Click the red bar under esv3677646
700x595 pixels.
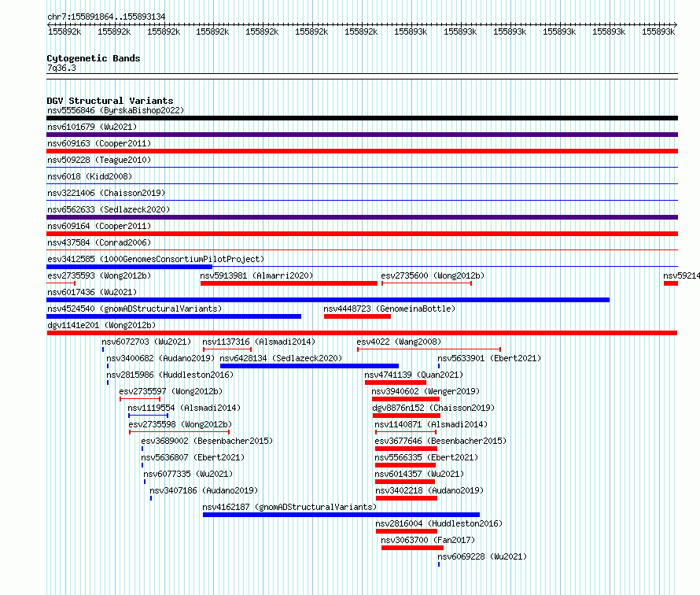(406, 449)
